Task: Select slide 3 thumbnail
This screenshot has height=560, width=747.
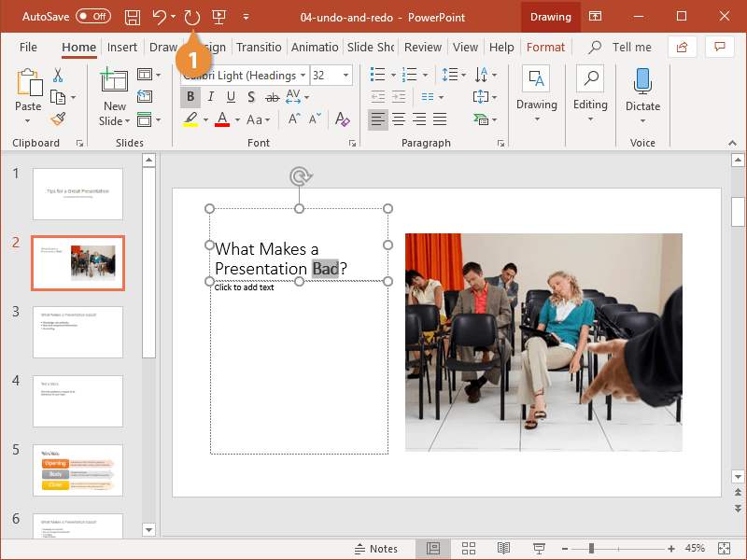Action: pos(78,331)
